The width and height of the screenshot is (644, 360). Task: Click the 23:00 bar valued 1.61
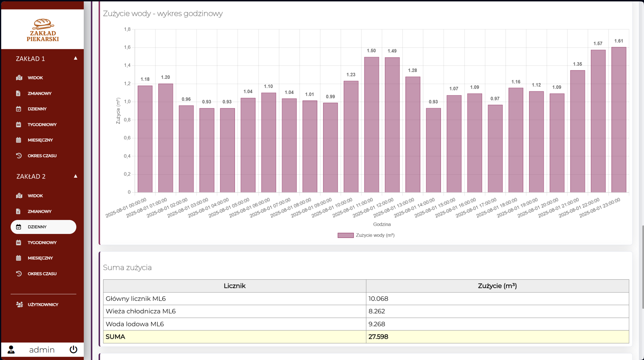[618, 121]
